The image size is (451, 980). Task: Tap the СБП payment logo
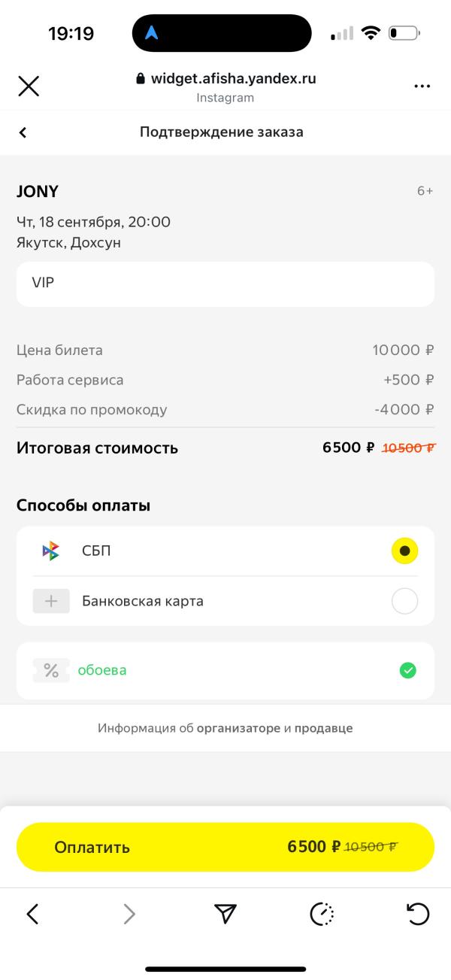50,551
